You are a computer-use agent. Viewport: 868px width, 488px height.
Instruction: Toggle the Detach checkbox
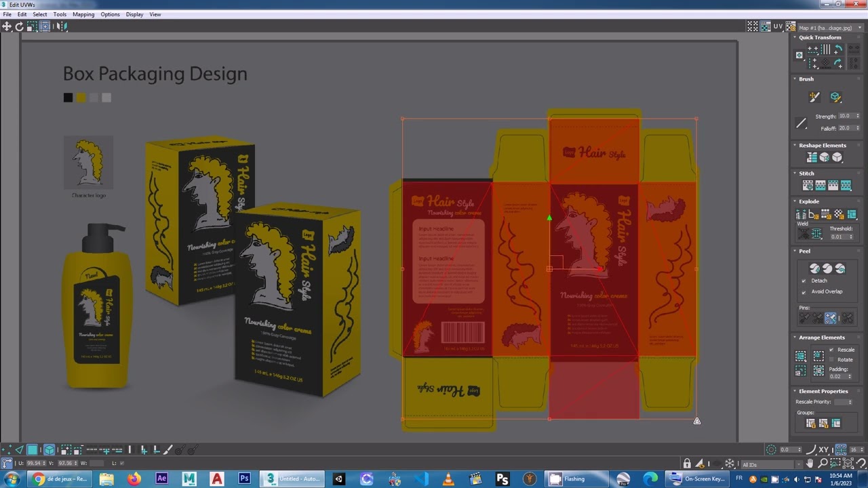pyautogui.click(x=804, y=281)
